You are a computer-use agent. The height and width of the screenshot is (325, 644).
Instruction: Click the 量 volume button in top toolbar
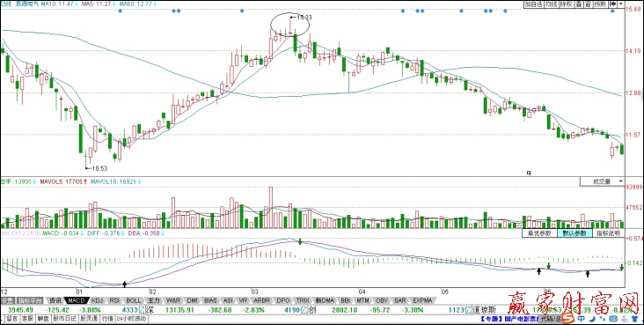pyautogui.click(x=579, y=4)
